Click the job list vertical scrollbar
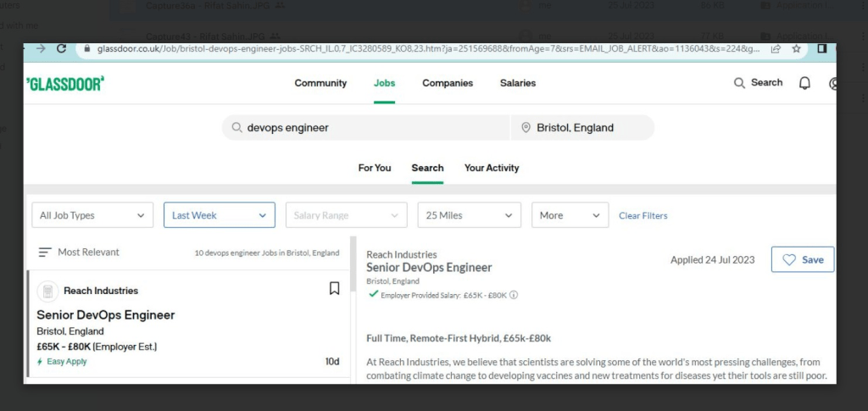This screenshot has height=411, width=868. click(x=353, y=265)
